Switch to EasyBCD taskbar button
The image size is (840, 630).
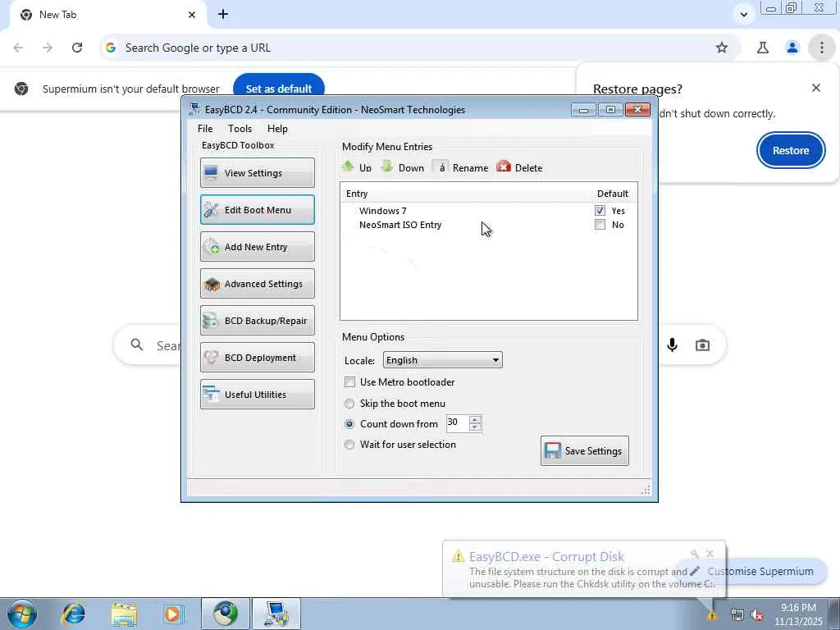click(276, 614)
